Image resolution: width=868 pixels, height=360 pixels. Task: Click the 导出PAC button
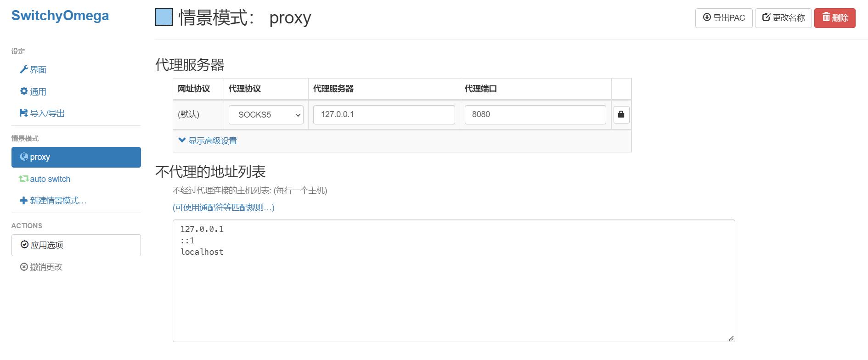(724, 18)
